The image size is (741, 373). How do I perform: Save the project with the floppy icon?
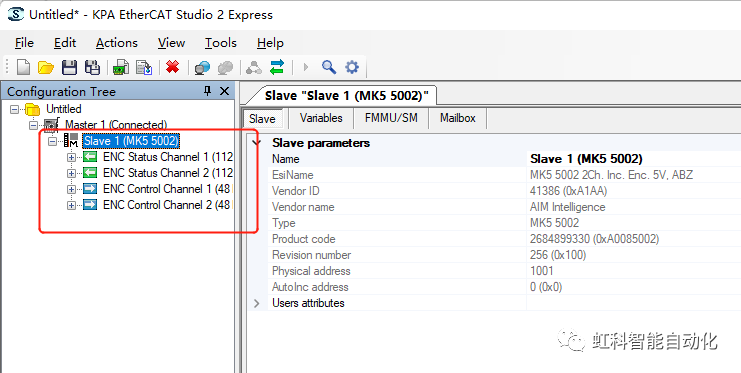[x=69, y=67]
